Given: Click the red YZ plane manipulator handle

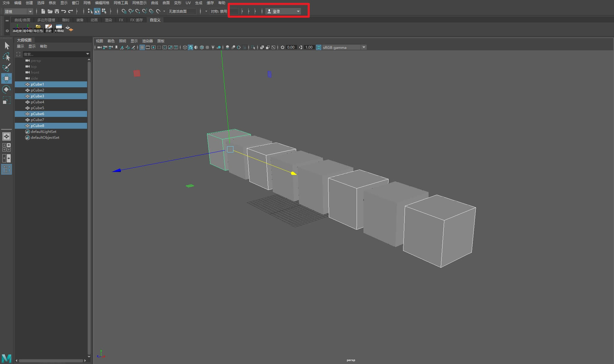Looking at the screenshot, I should (x=137, y=73).
